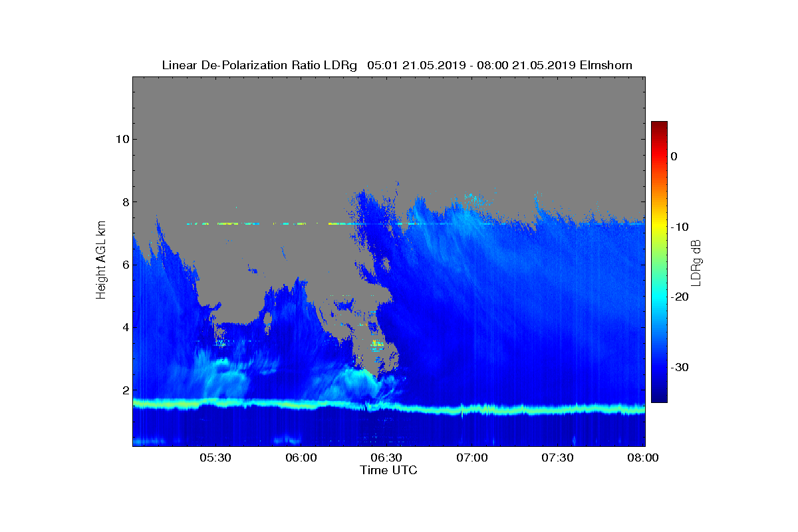Select the '07:30' time axis label
Screen dimensions: 798x532
coord(558,458)
